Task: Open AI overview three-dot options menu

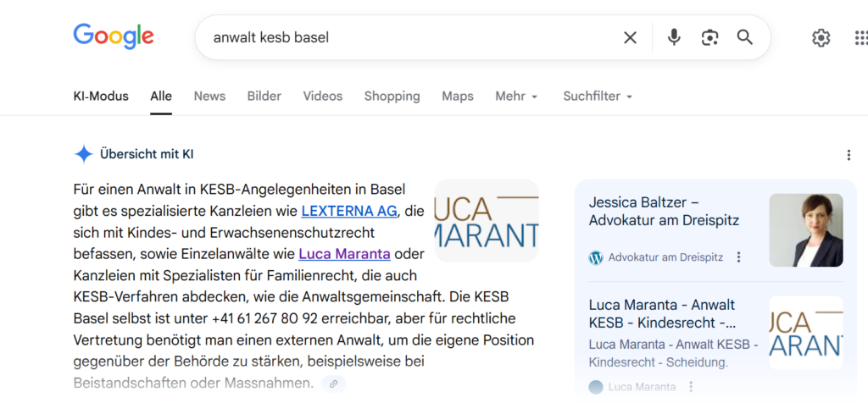Action: (849, 155)
